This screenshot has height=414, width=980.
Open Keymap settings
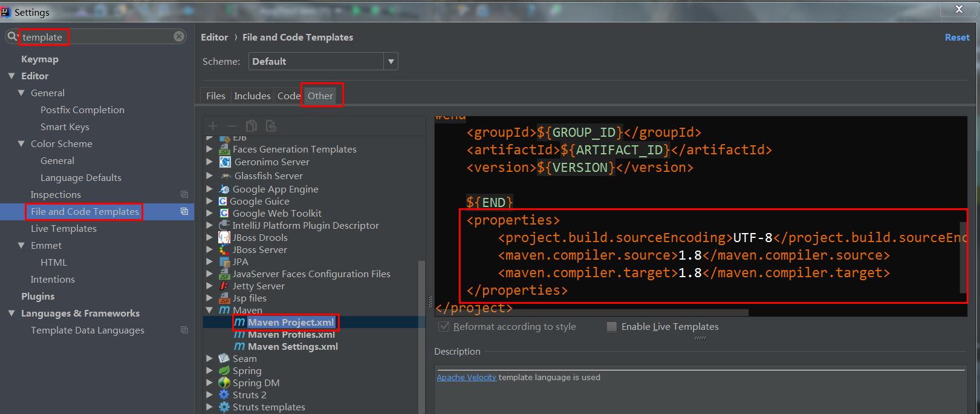click(40, 59)
